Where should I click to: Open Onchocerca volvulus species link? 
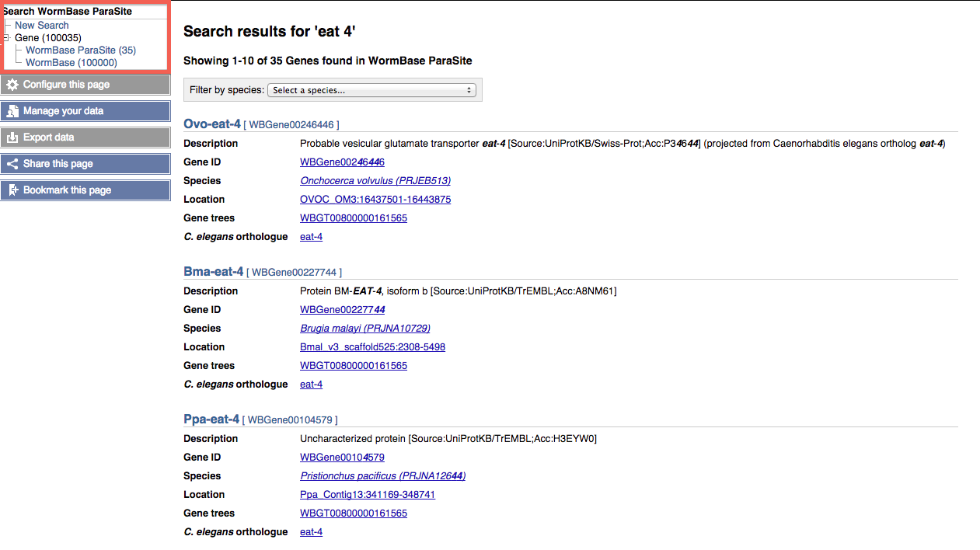point(375,180)
